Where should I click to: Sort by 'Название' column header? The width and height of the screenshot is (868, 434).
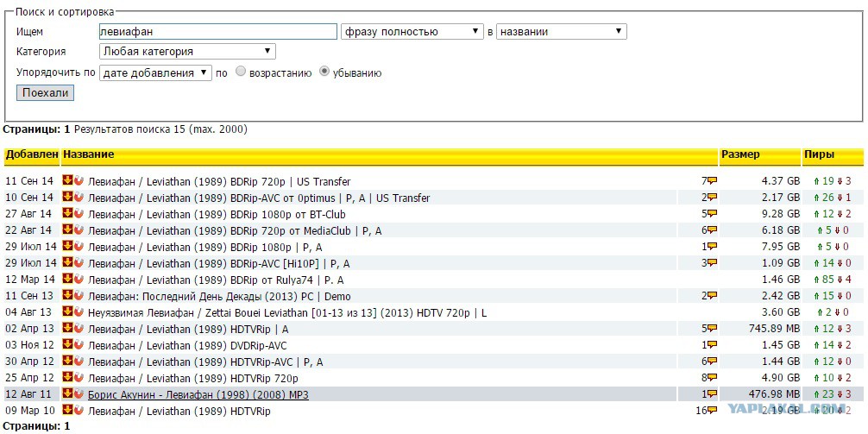pyautogui.click(x=89, y=155)
